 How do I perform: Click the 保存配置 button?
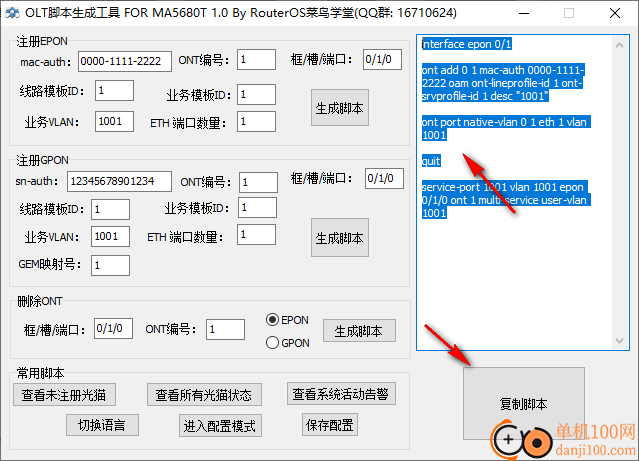pos(330,425)
